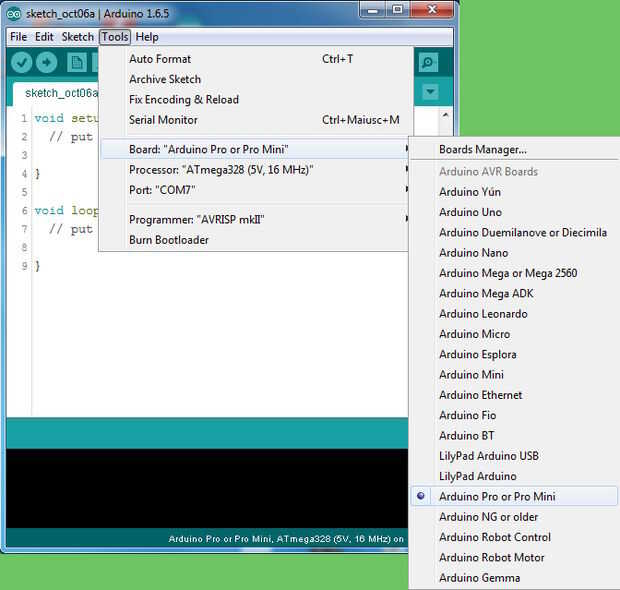
Task: Pick LilyPad Arduino board
Action: pos(514,476)
